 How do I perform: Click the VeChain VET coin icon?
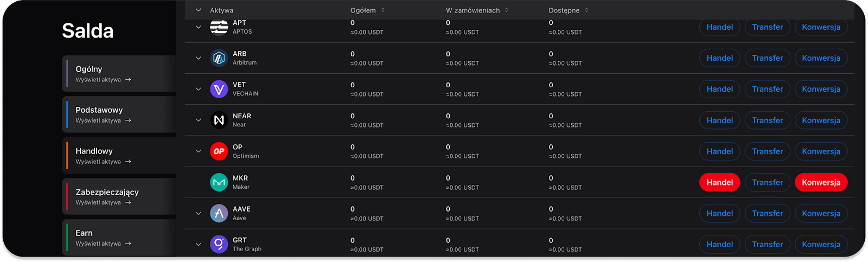pyautogui.click(x=219, y=89)
